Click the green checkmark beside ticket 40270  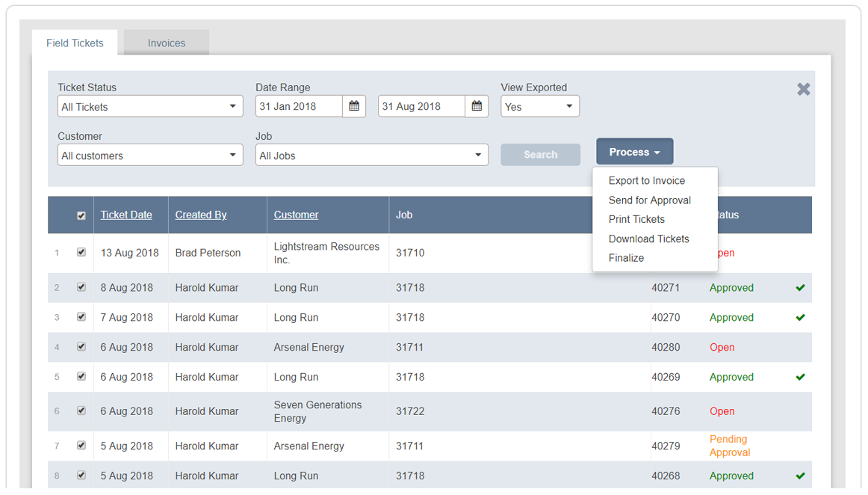[800, 317]
